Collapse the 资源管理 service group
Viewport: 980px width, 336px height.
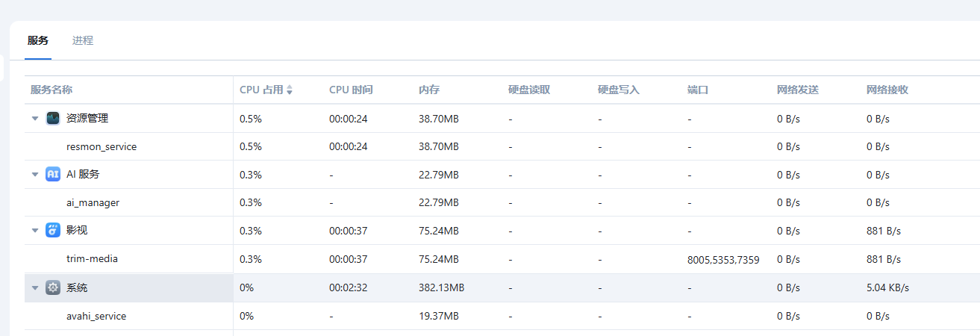tap(35, 118)
